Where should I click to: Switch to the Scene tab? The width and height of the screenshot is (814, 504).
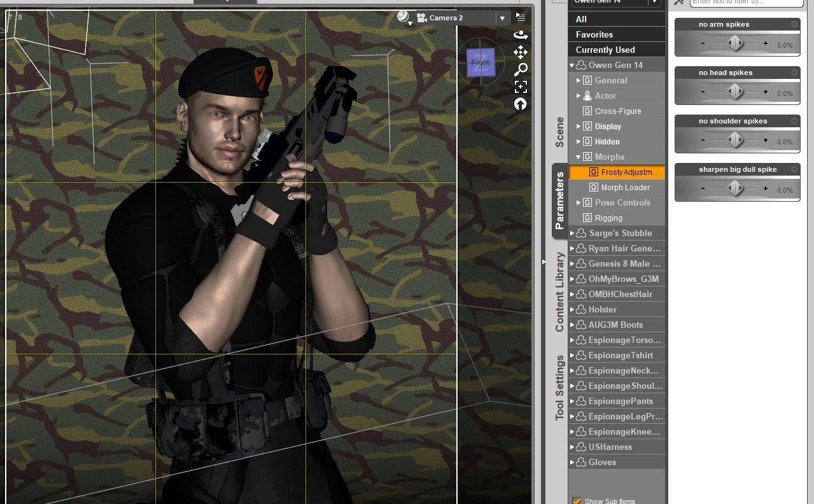pyautogui.click(x=559, y=132)
